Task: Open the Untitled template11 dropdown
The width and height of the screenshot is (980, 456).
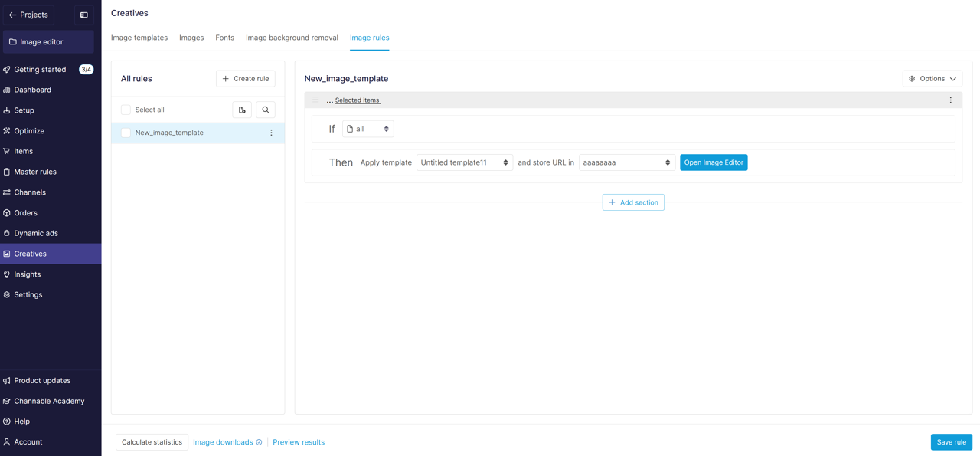Action: pos(464,162)
